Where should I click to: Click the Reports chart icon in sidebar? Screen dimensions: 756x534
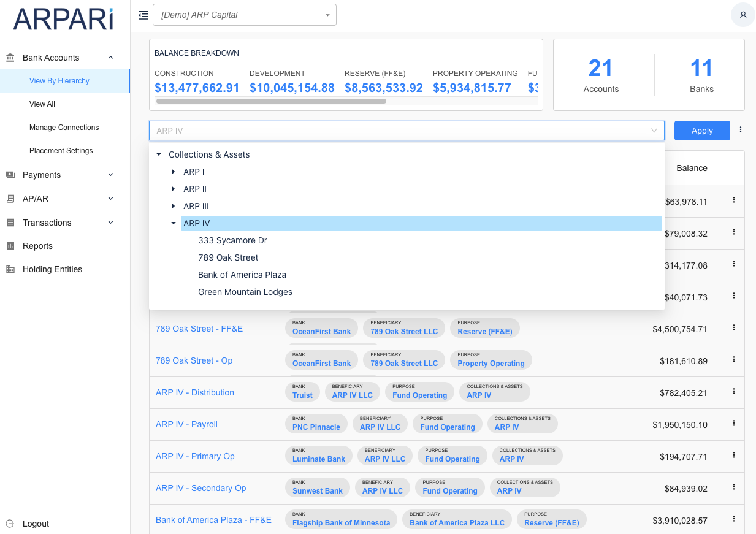10,246
